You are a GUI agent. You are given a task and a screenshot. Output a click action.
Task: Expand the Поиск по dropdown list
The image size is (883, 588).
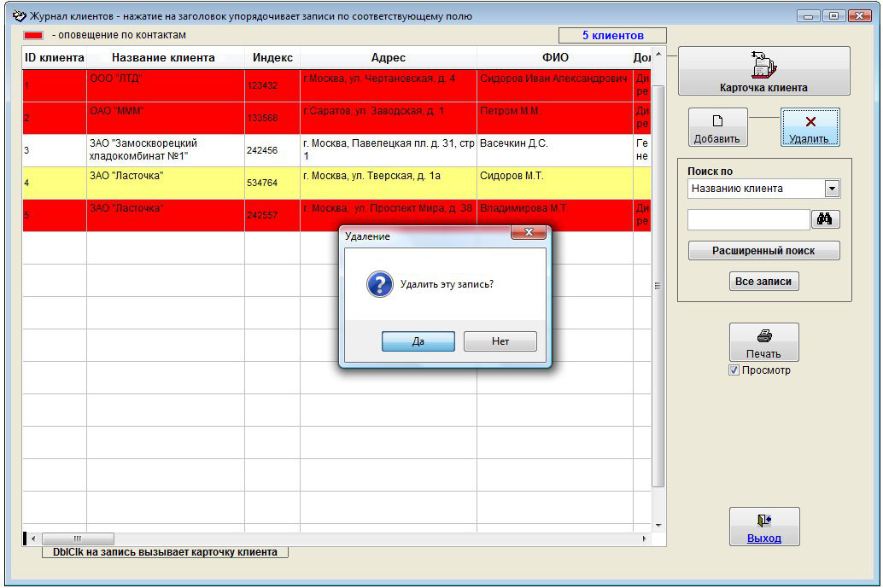(x=832, y=189)
